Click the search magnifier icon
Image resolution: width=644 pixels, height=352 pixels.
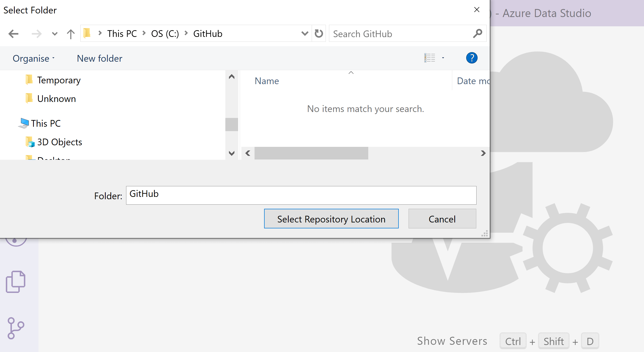pos(477,34)
